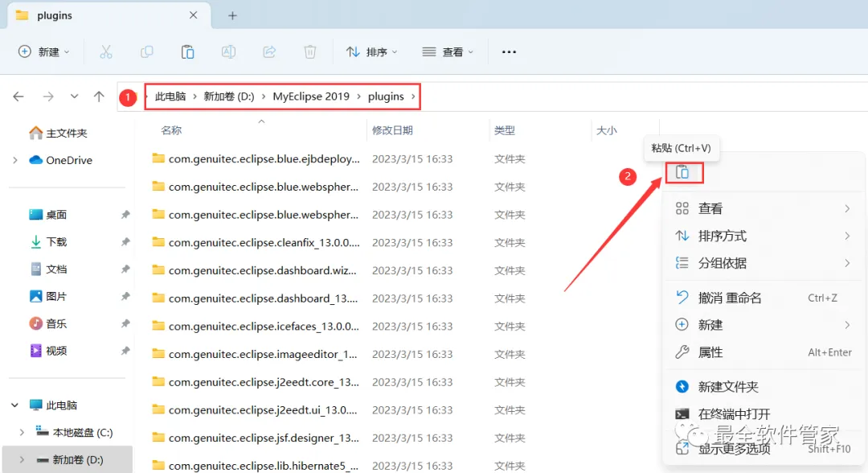Click 新加卷 (D:) in address breadcrumb
The height and width of the screenshot is (473, 868).
(x=229, y=97)
